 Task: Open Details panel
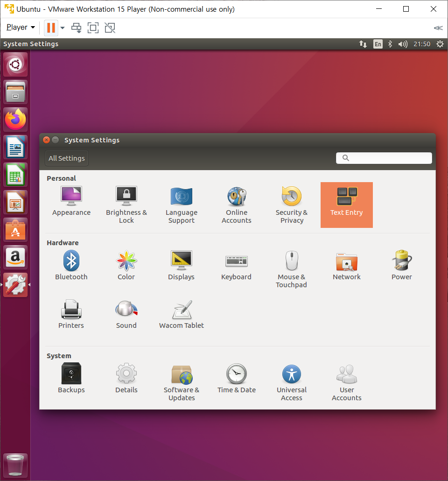(x=126, y=378)
